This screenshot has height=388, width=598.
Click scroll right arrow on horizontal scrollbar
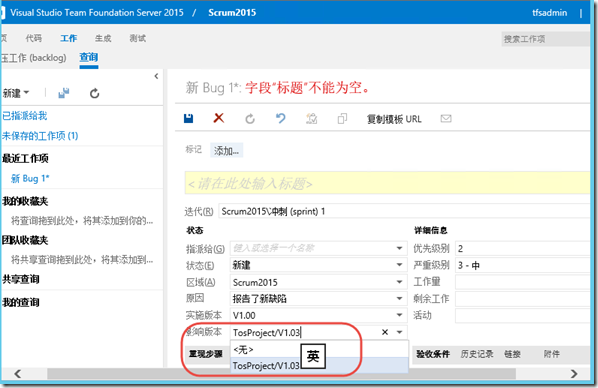pos(574,374)
